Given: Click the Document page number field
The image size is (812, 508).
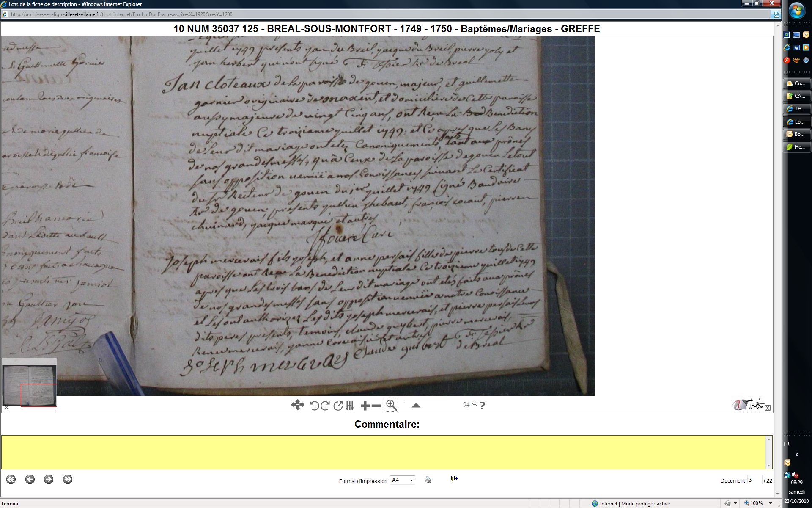Looking at the screenshot, I should click(x=754, y=480).
